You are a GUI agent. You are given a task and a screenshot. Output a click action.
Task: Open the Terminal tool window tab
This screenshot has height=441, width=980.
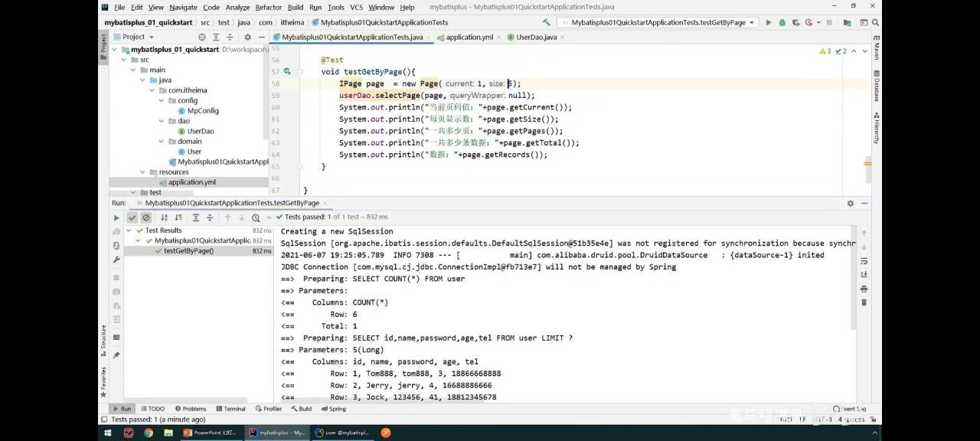[x=230, y=409]
